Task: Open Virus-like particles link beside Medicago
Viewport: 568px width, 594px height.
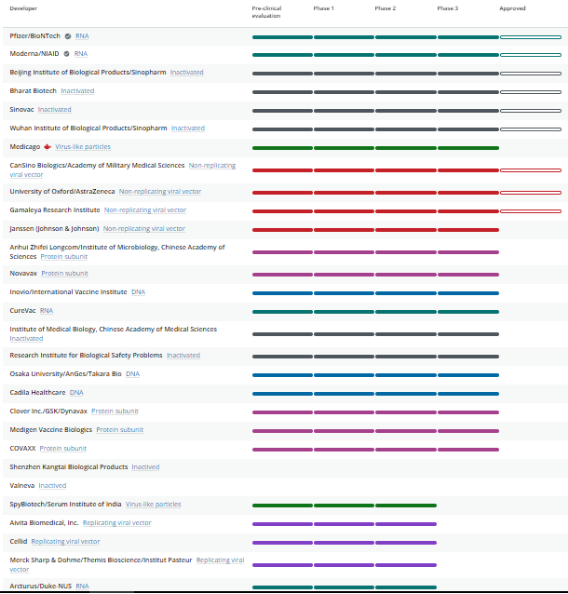Action: pyautogui.click(x=83, y=147)
